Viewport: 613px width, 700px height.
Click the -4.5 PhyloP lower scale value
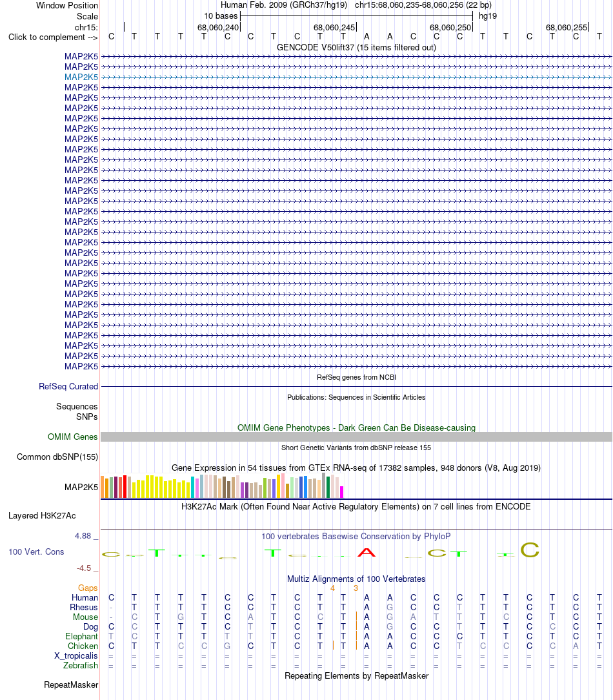click(x=83, y=568)
